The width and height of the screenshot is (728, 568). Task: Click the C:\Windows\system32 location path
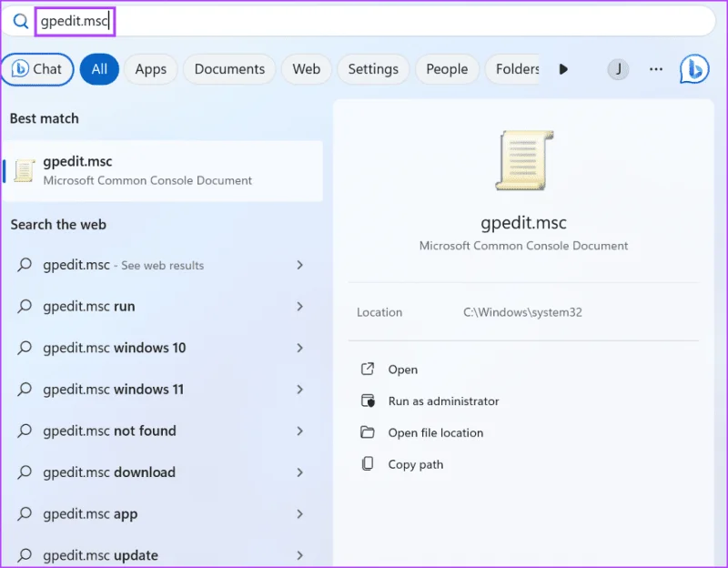522,312
